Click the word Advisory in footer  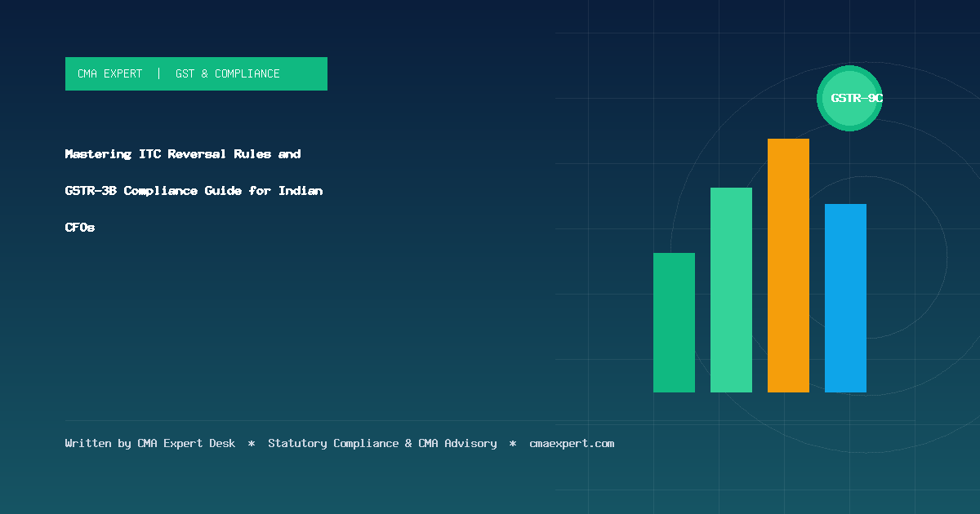[470, 444]
